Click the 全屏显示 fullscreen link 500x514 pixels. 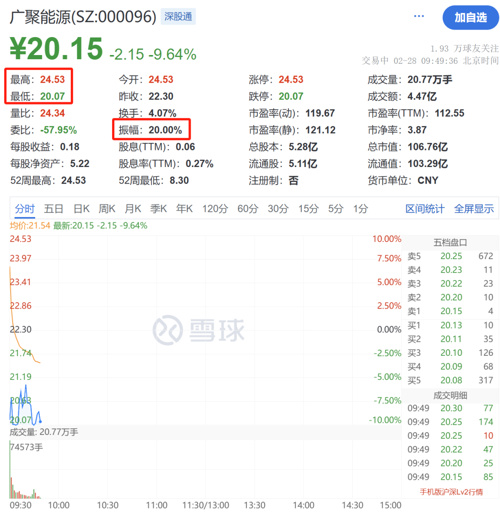(474, 209)
